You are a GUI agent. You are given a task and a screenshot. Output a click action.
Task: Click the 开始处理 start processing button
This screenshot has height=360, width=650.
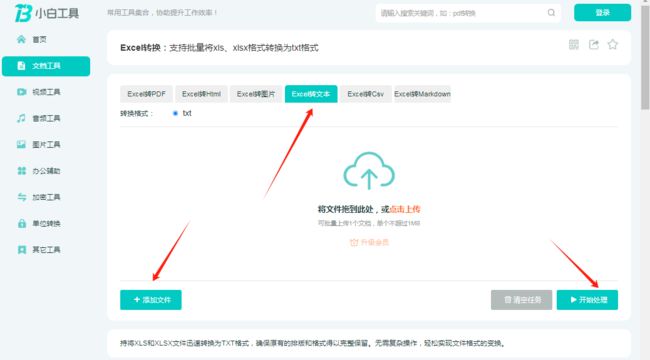tap(587, 300)
